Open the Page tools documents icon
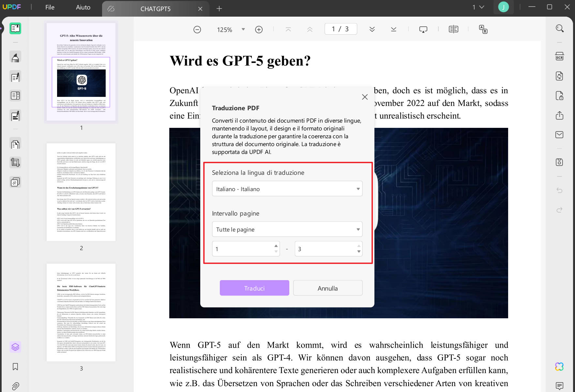575x392 pixels. point(15,144)
